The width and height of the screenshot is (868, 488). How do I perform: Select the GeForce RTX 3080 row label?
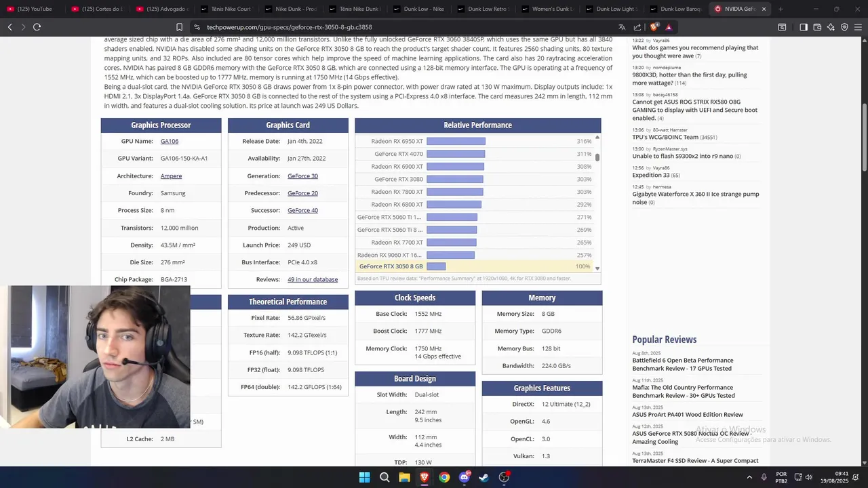pyautogui.click(x=399, y=179)
